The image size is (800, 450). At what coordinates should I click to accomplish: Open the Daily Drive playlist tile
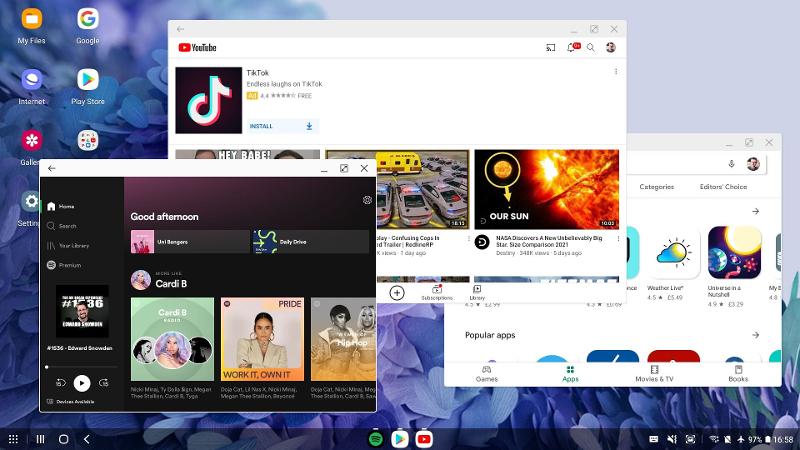pyautogui.click(x=311, y=242)
